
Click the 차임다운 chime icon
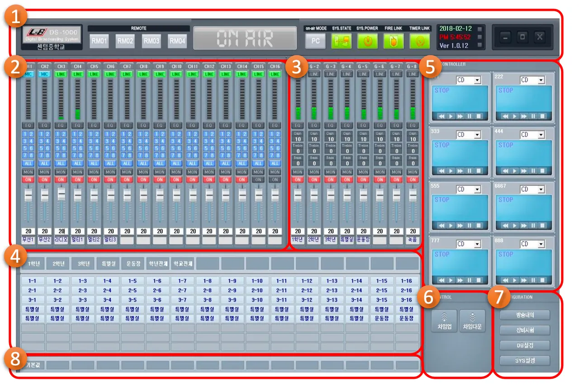(x=472, y=321)
